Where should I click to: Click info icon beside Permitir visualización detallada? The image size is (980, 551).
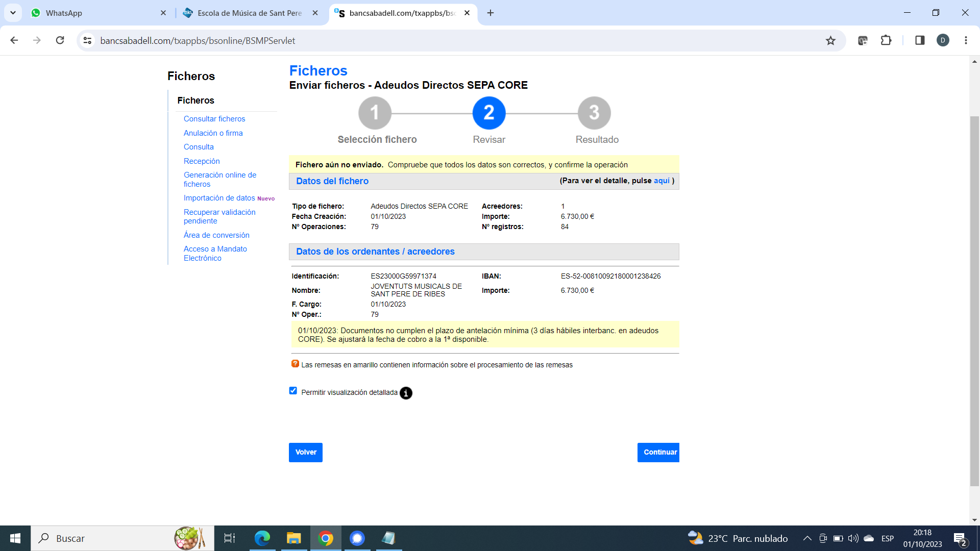(406, 393)
